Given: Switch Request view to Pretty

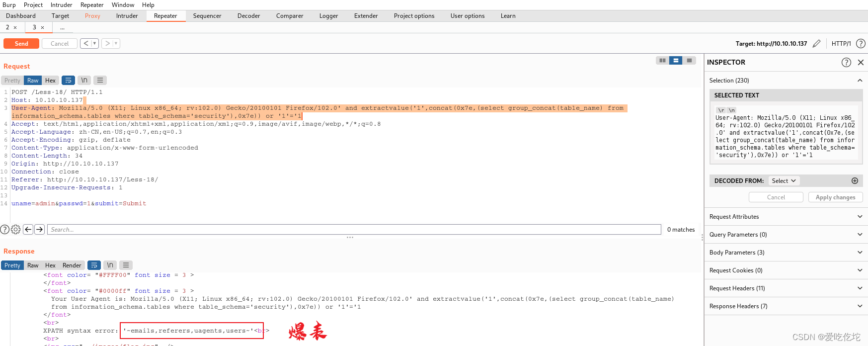Looking at the screenshot, I should coord(12,81).
